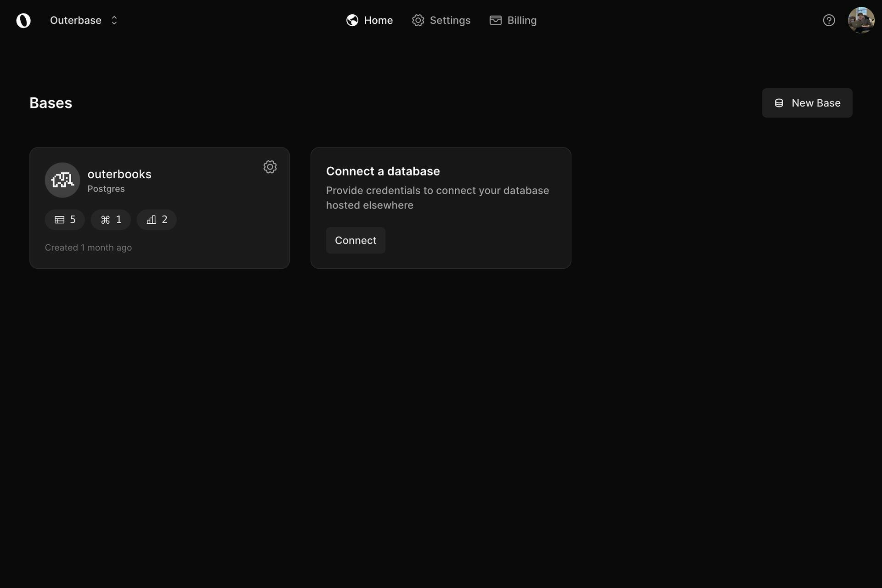Click the Home globe icon

[352, 20]
